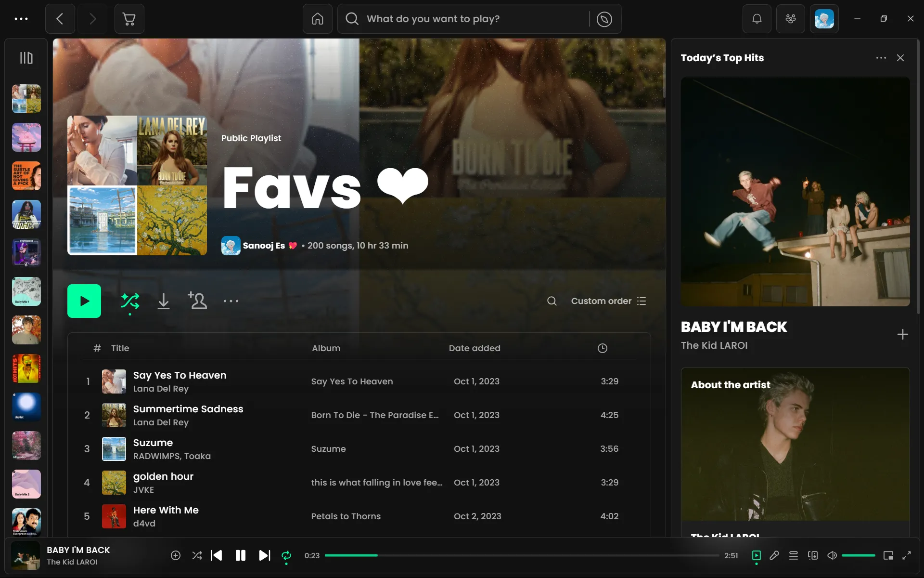
Task: Open RADWIMPS, Toaka artist link
Action: 172,456
